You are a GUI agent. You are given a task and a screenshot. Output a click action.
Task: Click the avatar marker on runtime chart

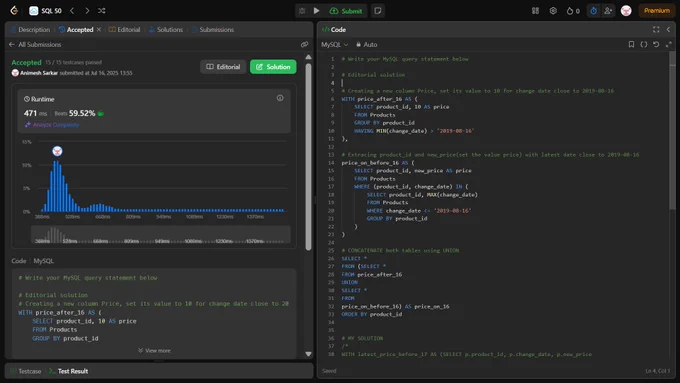coord(57,151)
